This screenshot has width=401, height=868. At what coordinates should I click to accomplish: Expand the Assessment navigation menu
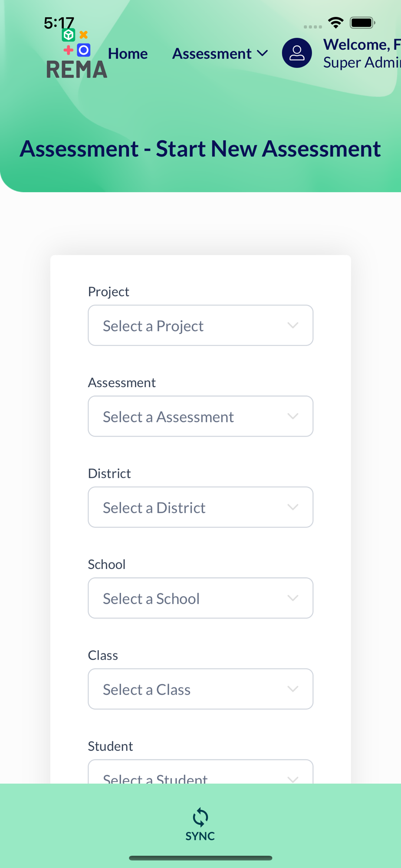coord(212,54)
